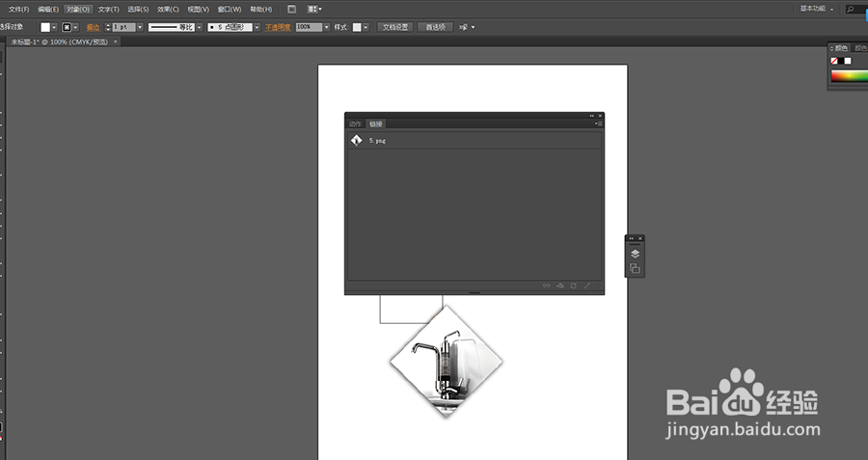Open the 对象(O) menu
This screenshot has width=868, height=460.
[x=78, y=9]
